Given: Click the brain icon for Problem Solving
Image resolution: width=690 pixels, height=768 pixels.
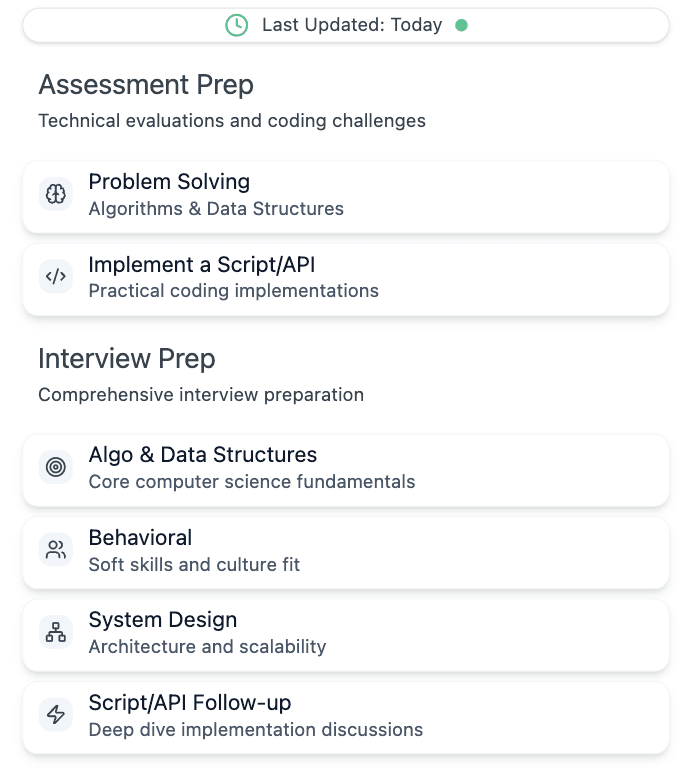Looking at the screenshot, I should tap(56, 194).
